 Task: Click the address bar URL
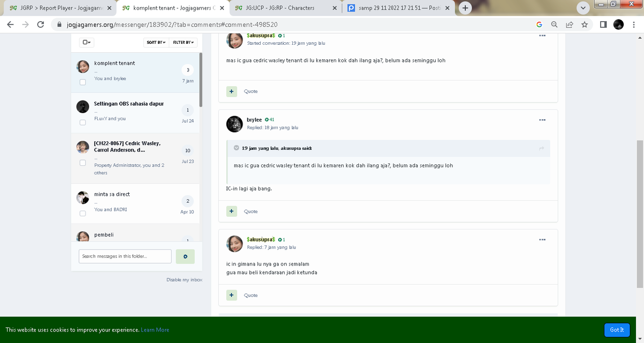[x=172, y=25]
